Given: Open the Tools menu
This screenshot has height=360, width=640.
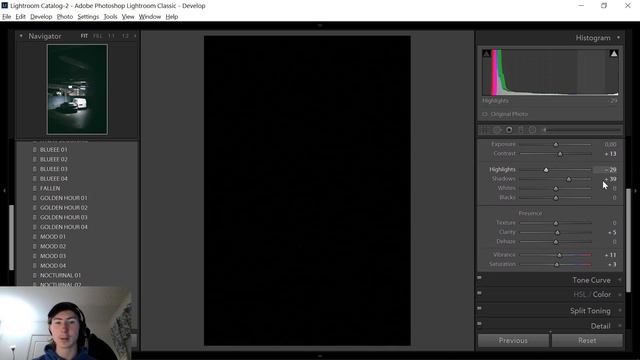Looking at the screenshot, I should [110, 17].
